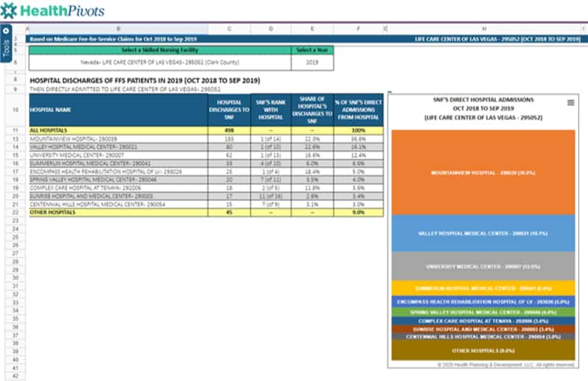Viewport: 588px width, 381px height.
Task: Click the 7 (of 9) rank cell
Action: coord(271,205)
